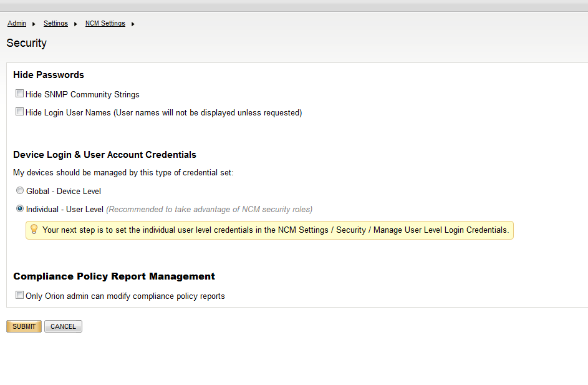Screen dimensions: 588x385
Task: Check Only Orion admin can modify compliance reports
Action: (x=19, y=295)
